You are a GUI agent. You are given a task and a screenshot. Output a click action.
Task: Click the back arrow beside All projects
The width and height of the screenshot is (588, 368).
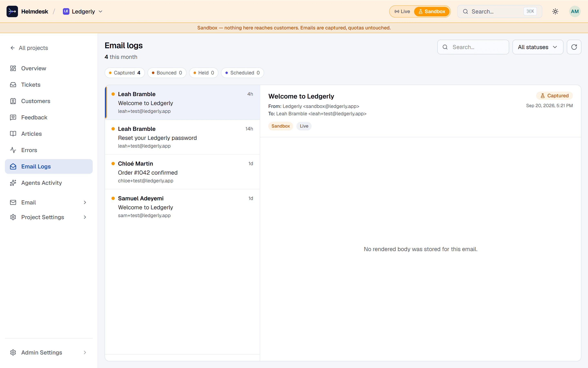pos(13,48)
